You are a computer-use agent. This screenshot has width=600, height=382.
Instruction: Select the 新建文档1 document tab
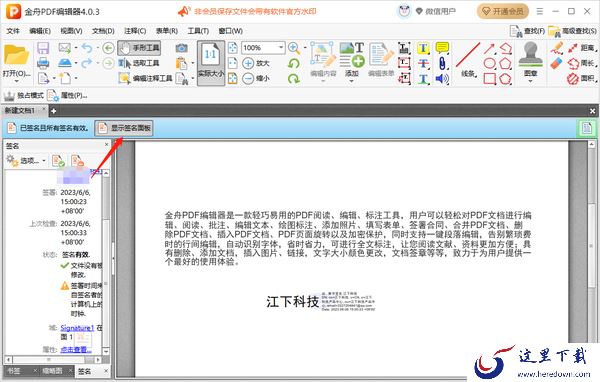click(x=20, y=111)
